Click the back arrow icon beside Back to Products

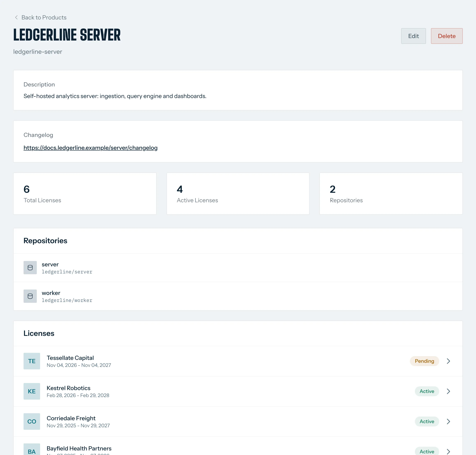tap(16, 17)
